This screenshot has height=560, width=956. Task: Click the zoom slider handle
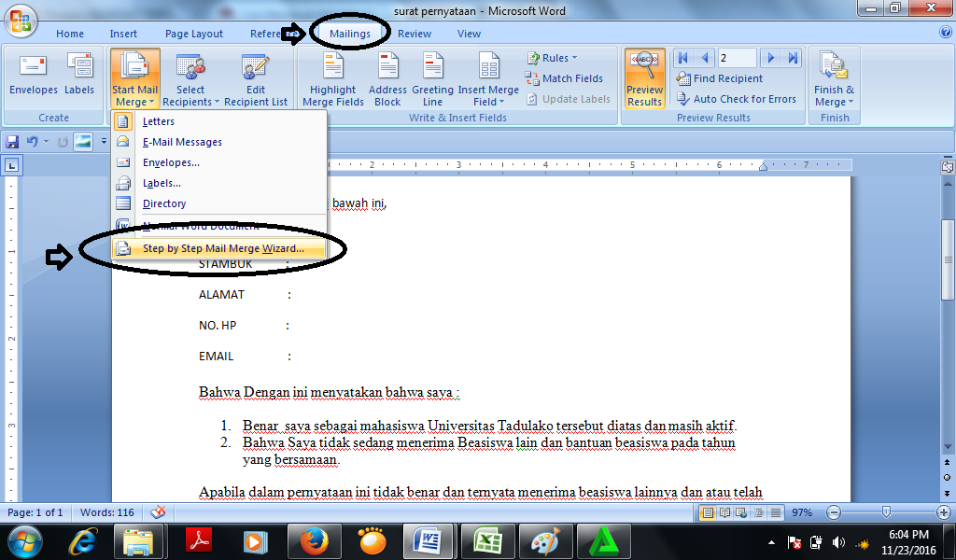[887, 511]
